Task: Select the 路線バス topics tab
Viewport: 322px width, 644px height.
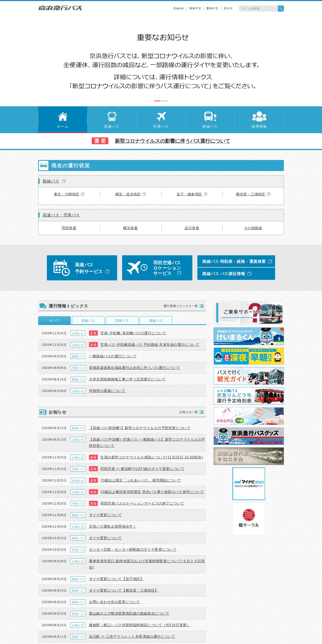Action: [156, 320]
